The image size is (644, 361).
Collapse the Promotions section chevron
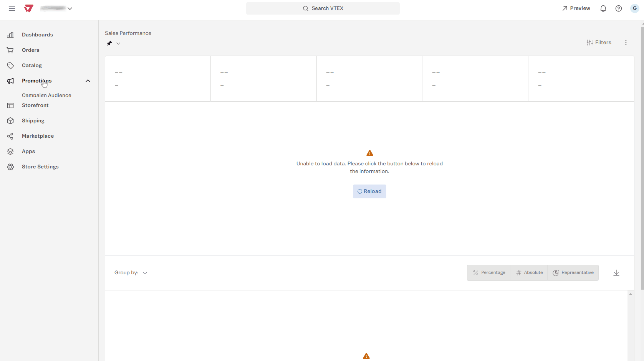pos(88,81)
